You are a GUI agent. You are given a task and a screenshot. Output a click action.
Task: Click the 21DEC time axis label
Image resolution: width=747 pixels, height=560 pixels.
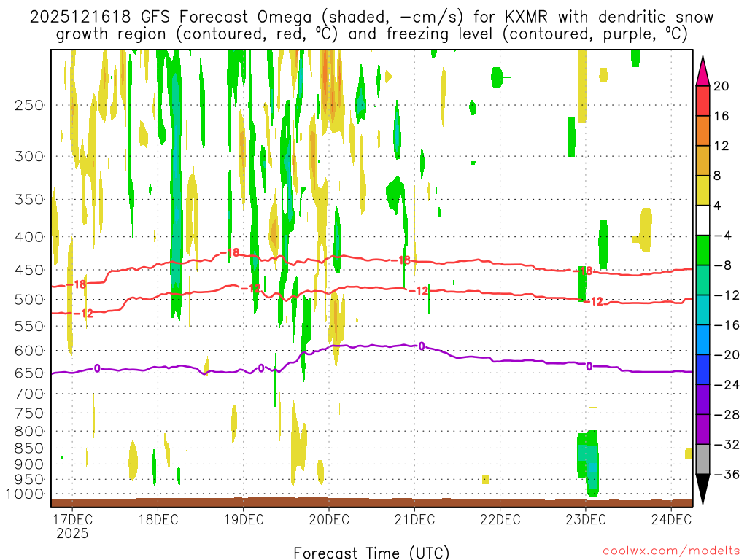click(x=414, y=519)
